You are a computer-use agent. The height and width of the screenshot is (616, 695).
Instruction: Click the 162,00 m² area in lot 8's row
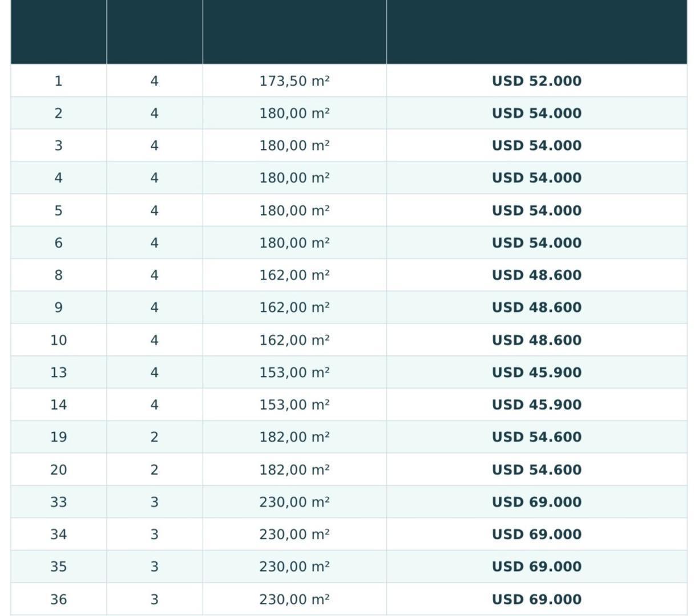point(294,275)
